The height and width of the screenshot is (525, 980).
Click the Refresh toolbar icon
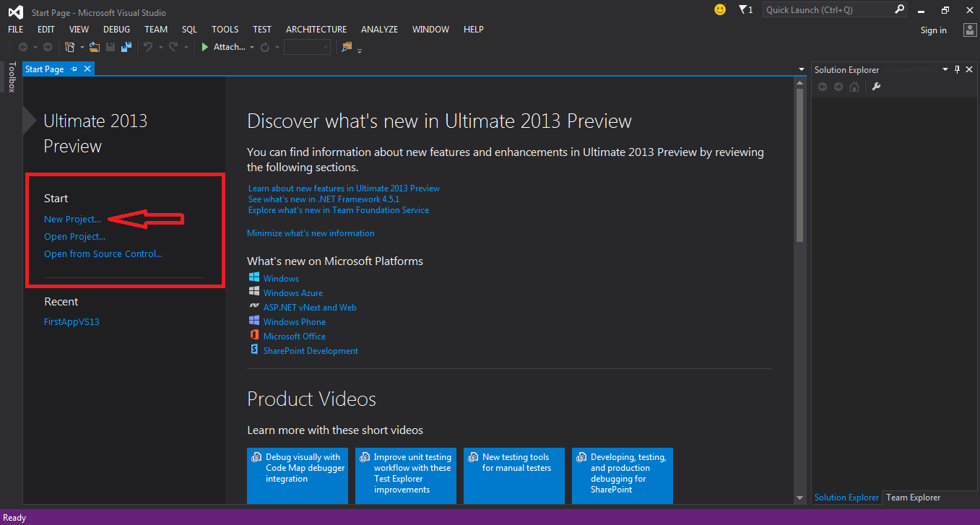pos(265,47)
